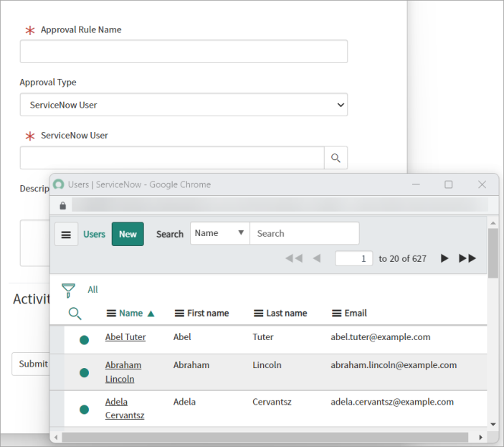Click the ServiceNow User reference field
Viewport: 504px width, 447px height.
pos(172,158)
